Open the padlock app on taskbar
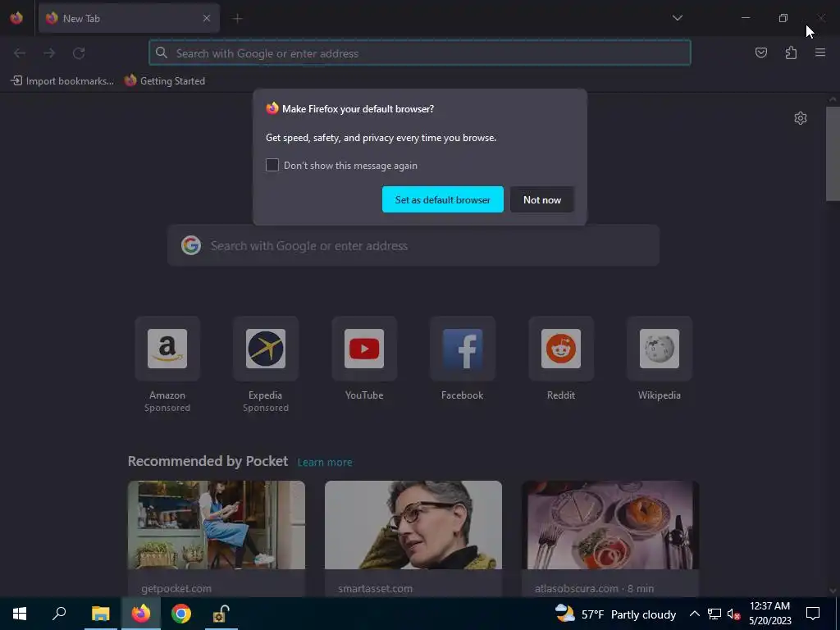The width and height of the screenshot is (840, 630). [x=221, y=614]
